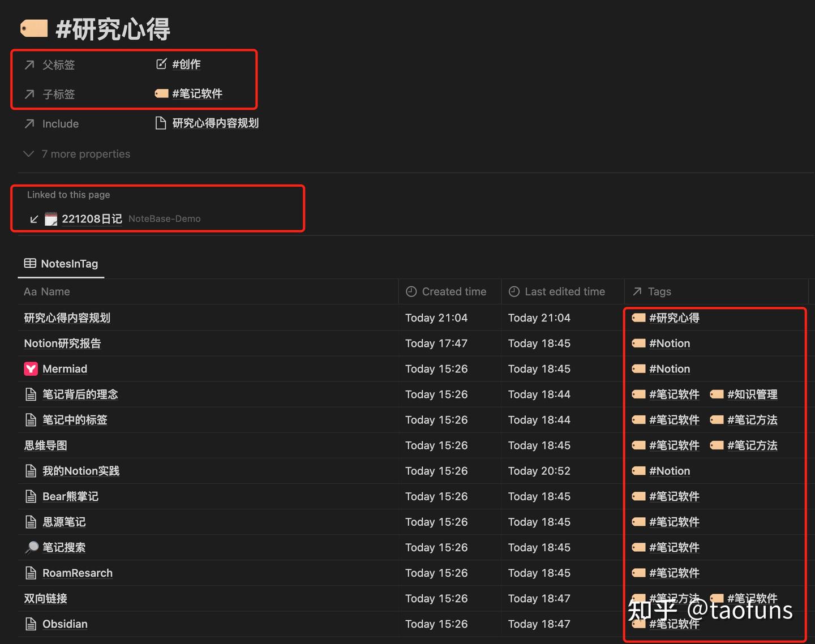Open the 思源笔记 row

[x=64, y=522]
